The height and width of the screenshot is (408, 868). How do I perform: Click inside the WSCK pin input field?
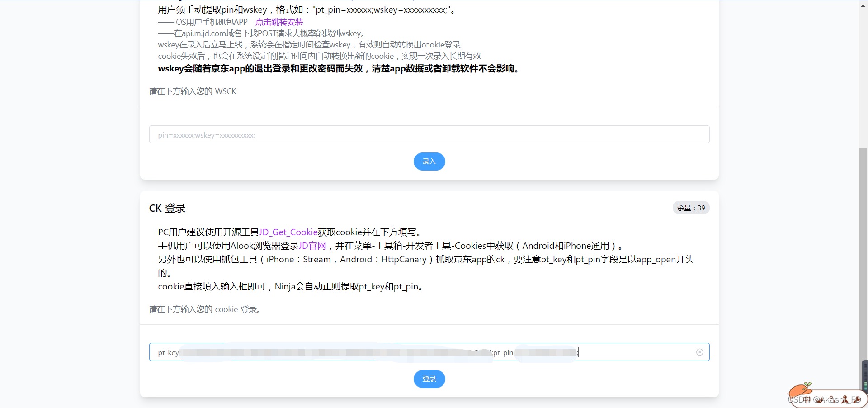[x=429, y=134]
